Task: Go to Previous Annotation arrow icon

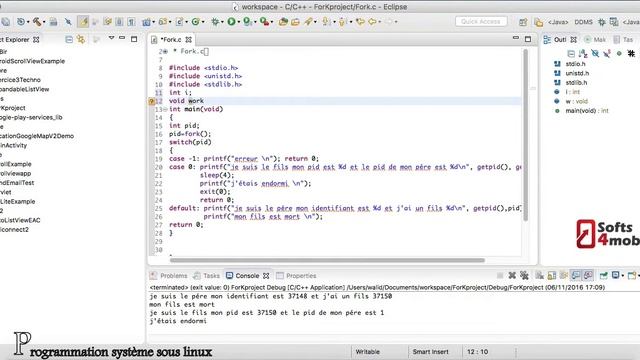Action: 342,22
